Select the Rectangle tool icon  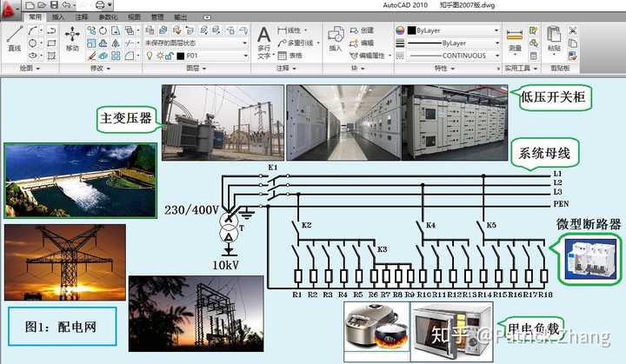pyautogui.click(x=51, y=43)
